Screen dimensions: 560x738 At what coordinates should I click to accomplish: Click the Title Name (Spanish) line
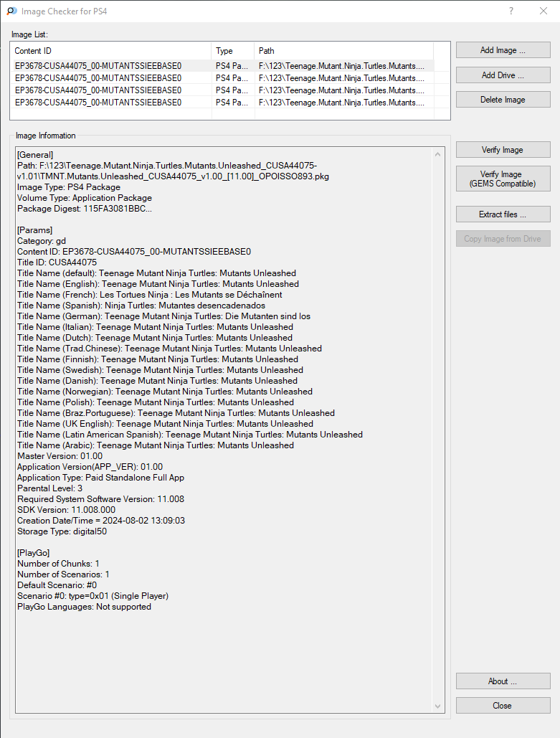[141, 306]
